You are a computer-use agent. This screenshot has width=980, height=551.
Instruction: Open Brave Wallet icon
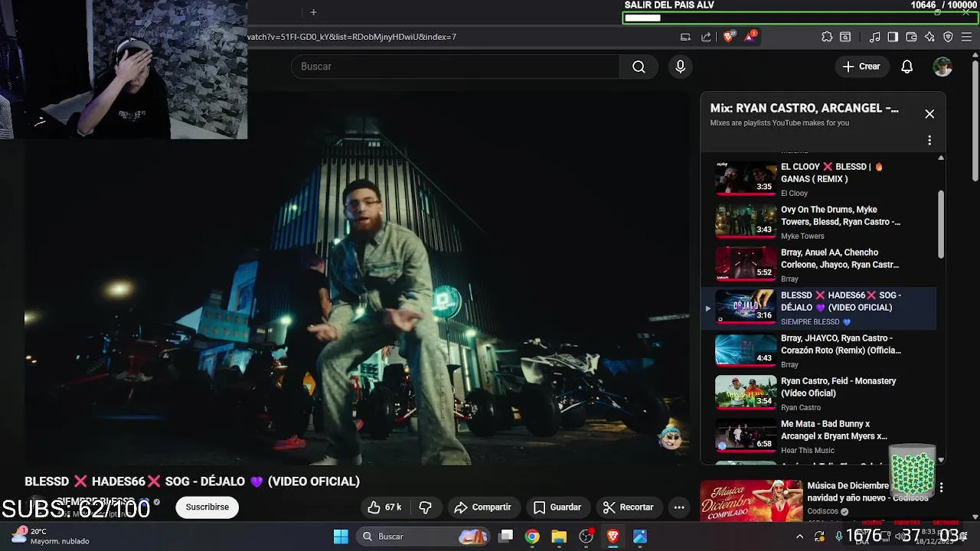(x=911, y=37)
